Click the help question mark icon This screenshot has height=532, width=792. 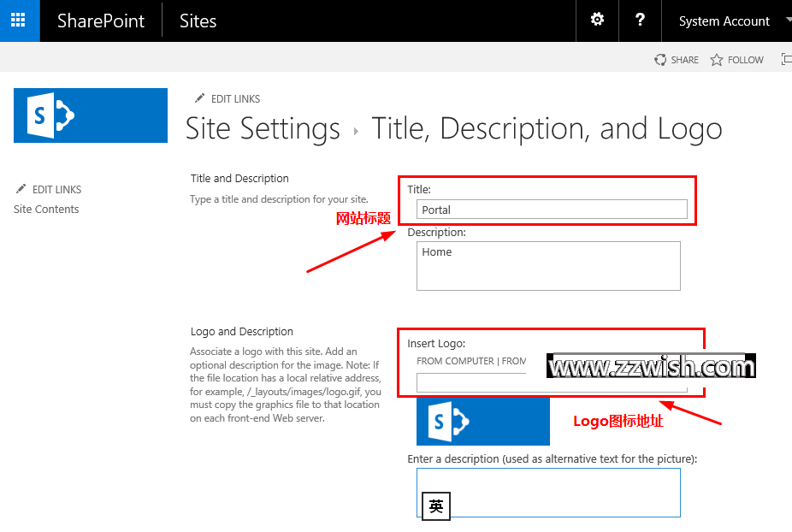(640, 20)
